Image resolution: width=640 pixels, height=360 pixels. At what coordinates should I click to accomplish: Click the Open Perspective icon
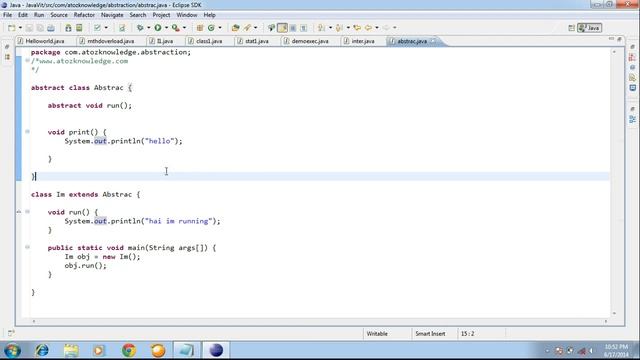[571, 28]
